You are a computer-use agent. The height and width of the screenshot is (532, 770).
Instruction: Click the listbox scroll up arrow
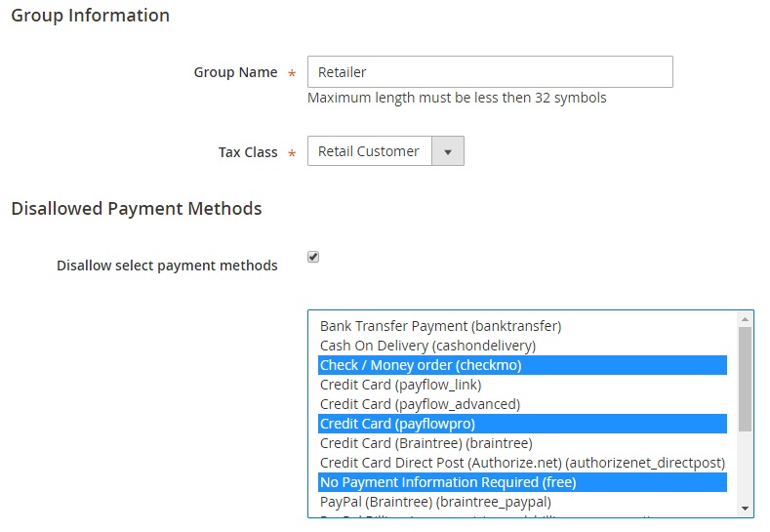[746, 318]
